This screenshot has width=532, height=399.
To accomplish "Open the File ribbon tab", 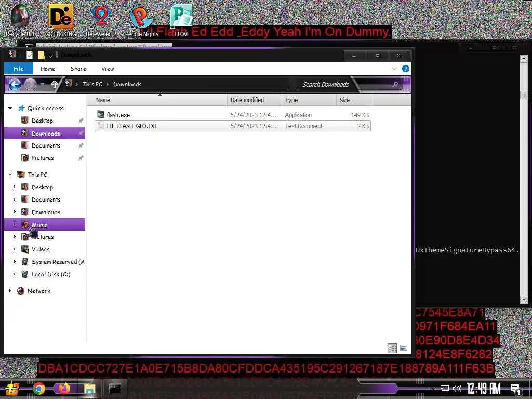I will pos(18,69).
